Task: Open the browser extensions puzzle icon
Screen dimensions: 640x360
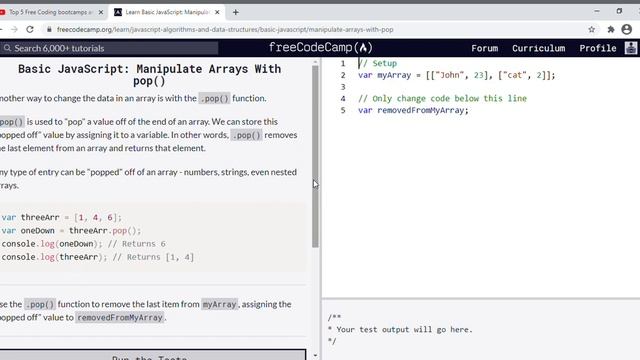Action: pos(611,29)
